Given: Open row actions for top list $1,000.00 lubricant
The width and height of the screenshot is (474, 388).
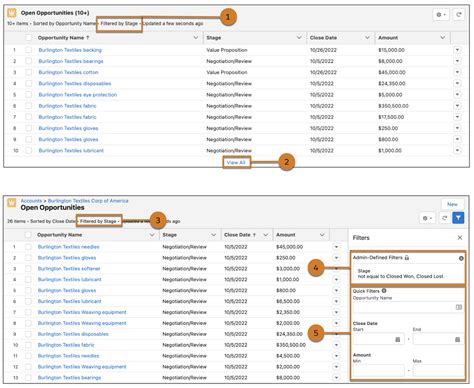Looking at the screenshot, I should coord(457,150).
